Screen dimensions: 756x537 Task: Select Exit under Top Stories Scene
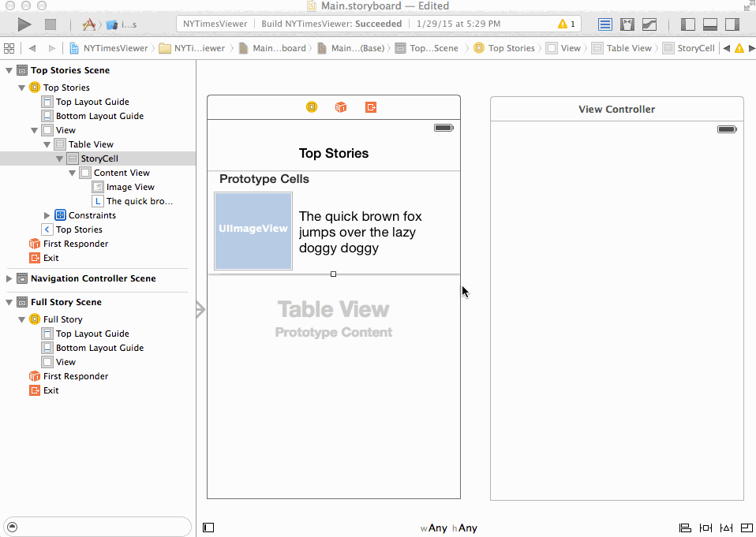tap(44, 258)
